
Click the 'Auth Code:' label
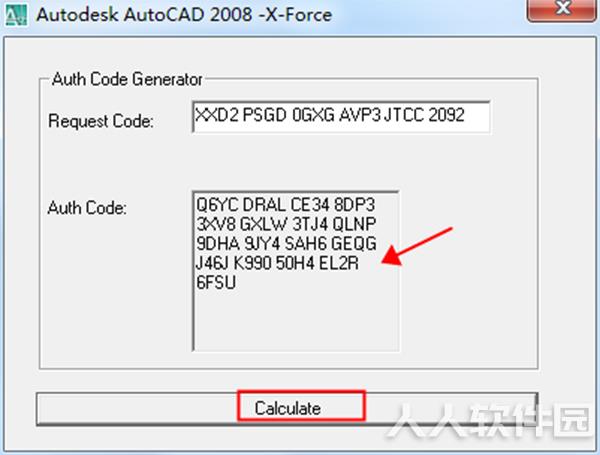tap(87, 208)
